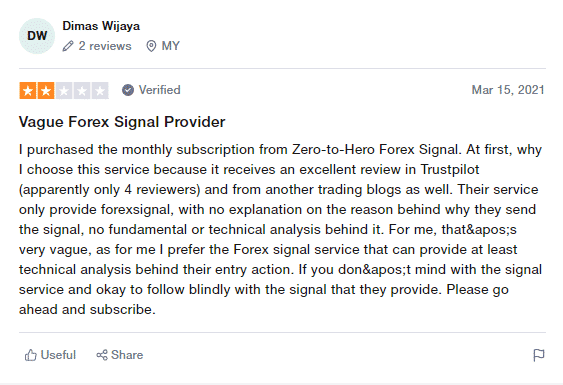Click the review body text paragraph
The image size is (563, 385).
[x=280, y=229]
